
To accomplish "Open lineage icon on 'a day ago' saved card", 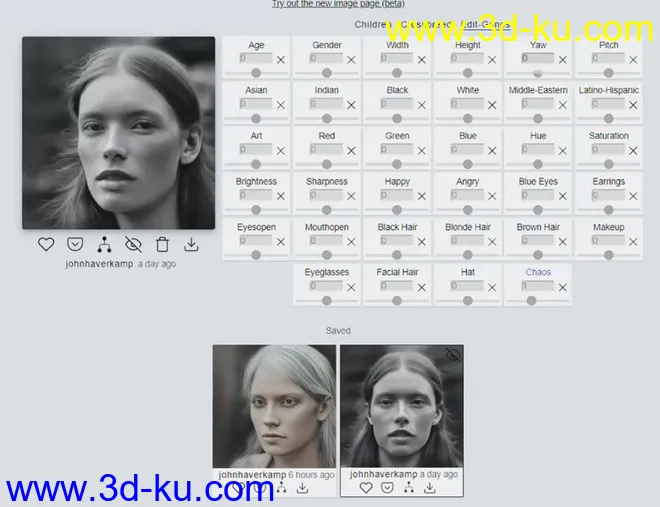I will pyautogui.click(x=409, y=488).
